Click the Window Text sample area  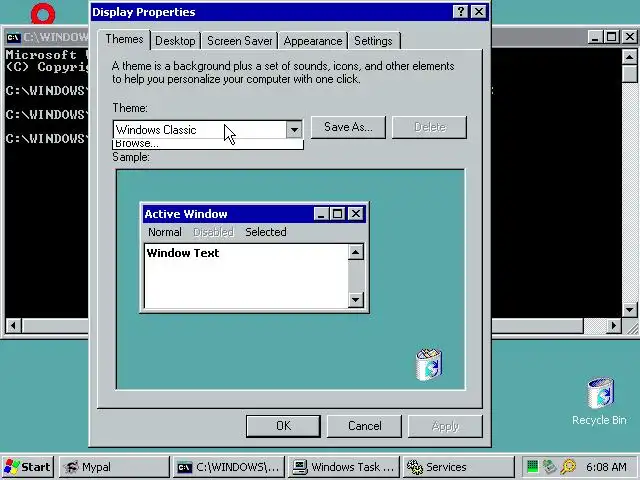tap(247, 276)
